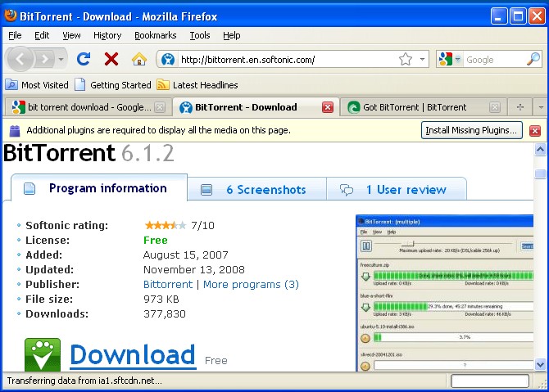Open the Bittorrent publisher link

[168, 285]
